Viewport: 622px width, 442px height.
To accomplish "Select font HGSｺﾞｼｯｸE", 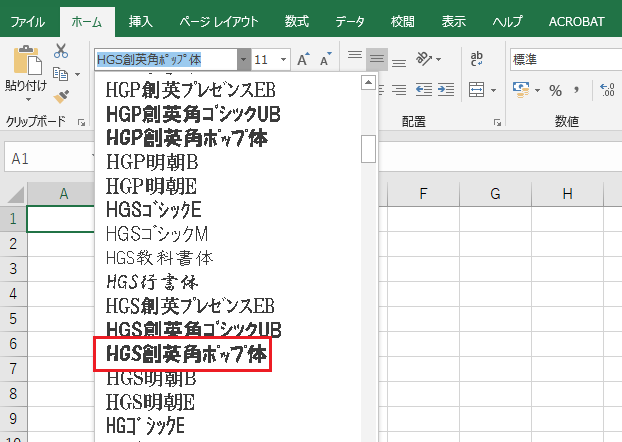I will tap(154, 210).
